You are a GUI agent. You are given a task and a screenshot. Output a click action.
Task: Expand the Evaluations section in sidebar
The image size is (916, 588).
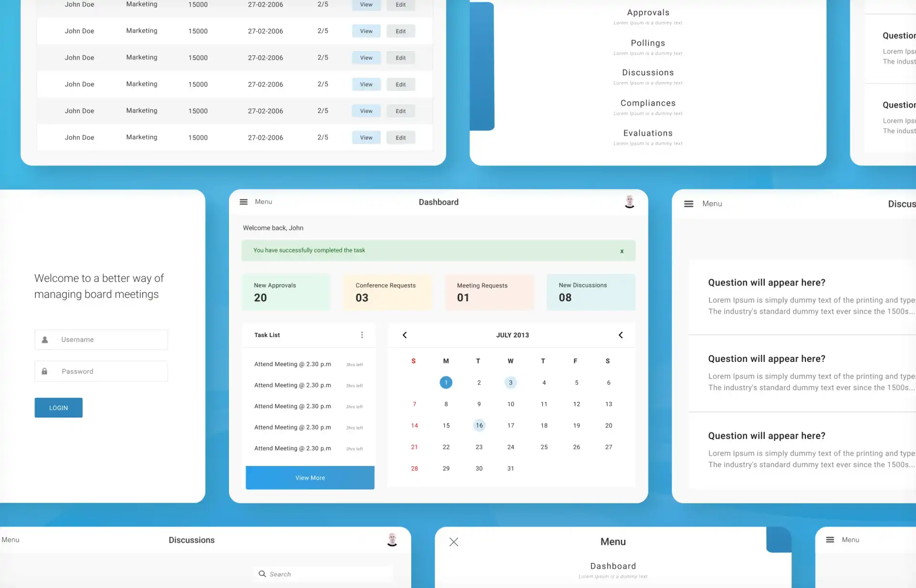647,133
